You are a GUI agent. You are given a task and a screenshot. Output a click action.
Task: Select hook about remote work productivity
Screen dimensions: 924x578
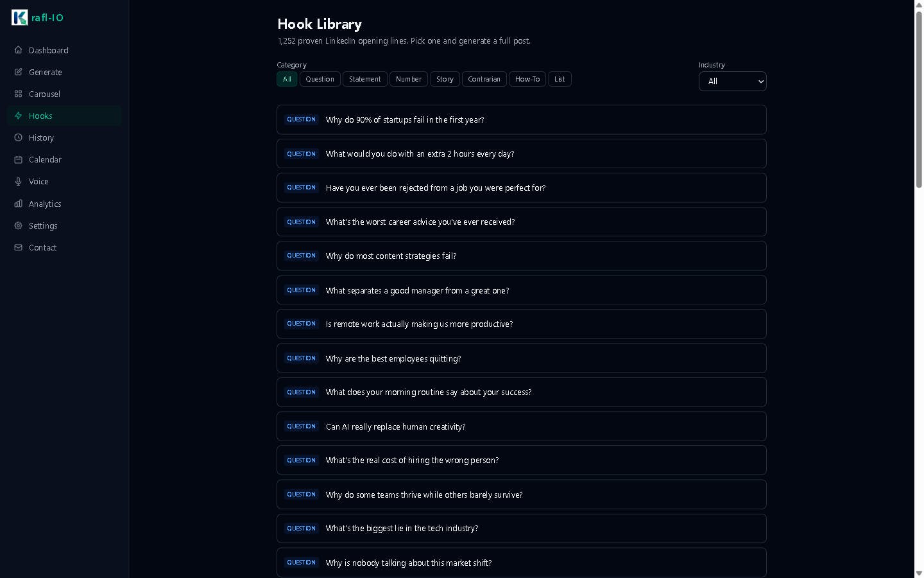[x=521, y=324]
